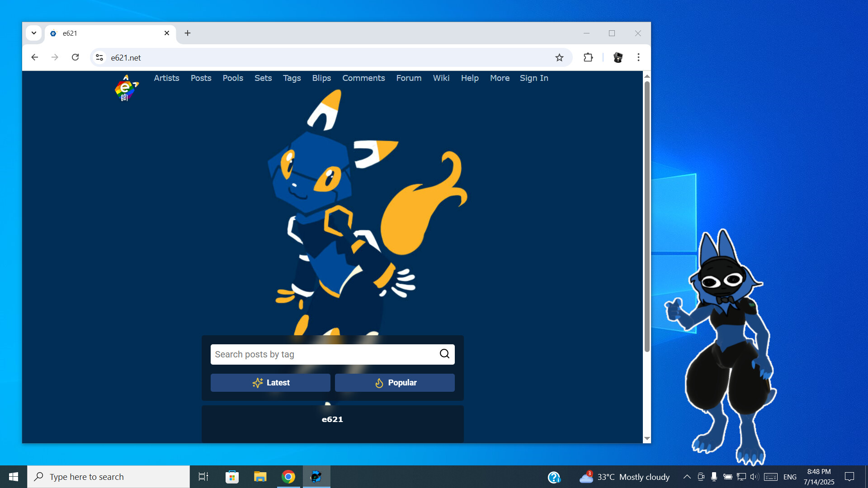This screenshot has width=868, height=488.
Task: Open the Chrome three-dot menu
Action: 638,57
